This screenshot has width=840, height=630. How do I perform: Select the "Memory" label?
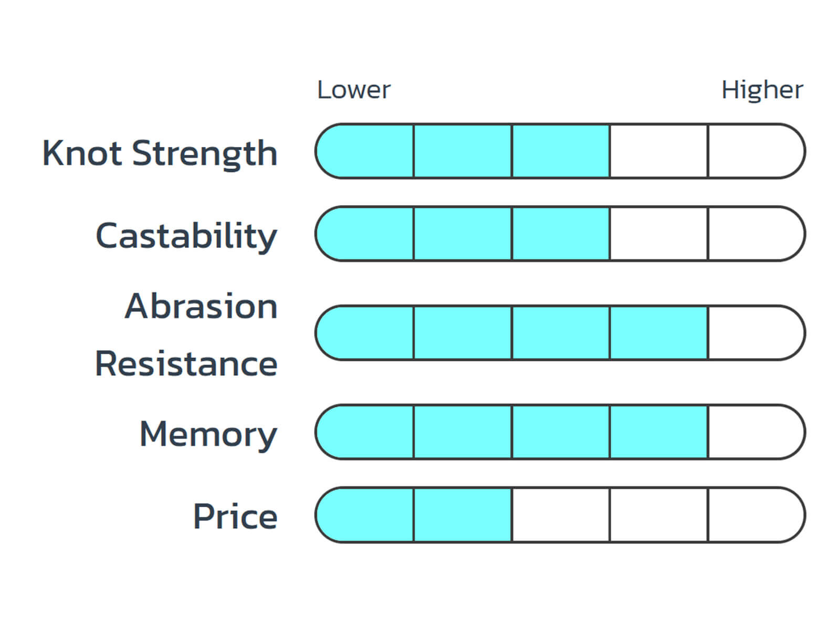pyautogui.click(x=208, y=434)
